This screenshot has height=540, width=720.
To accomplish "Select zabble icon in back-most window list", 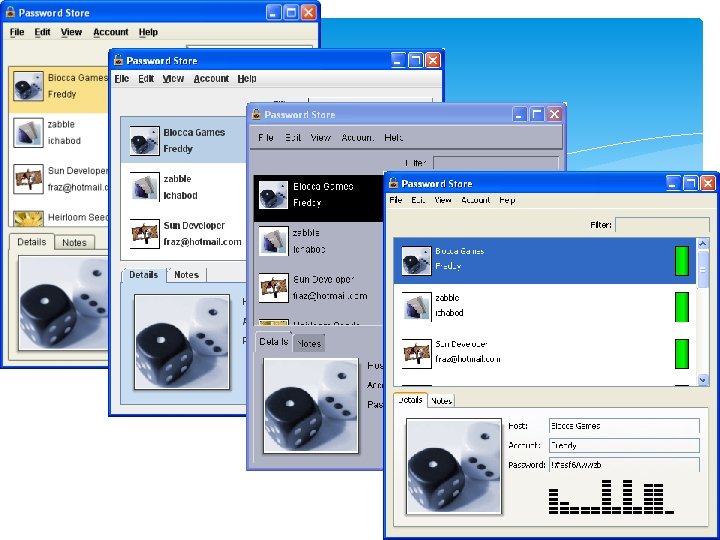I will pyautogui.click(x=28, y=132).
